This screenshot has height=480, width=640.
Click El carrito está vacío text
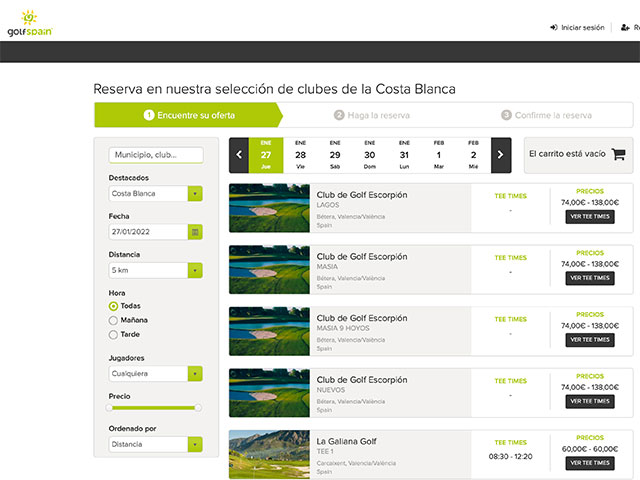click(x=567, y=154)
